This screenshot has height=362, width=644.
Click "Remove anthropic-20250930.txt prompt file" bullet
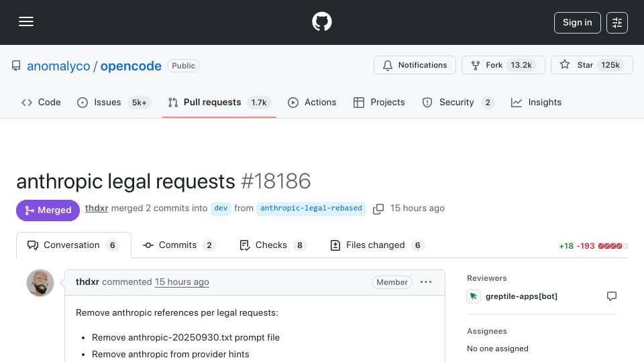pos(186,337)
